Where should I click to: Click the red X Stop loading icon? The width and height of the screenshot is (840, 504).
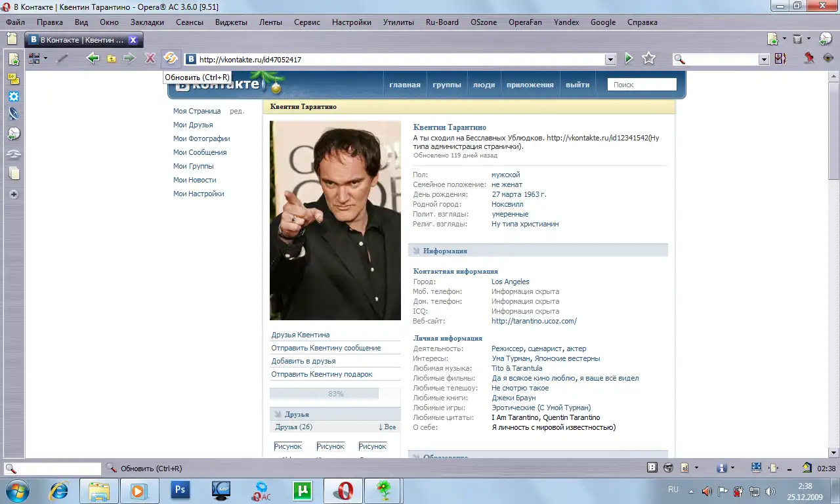click(150, 58)
